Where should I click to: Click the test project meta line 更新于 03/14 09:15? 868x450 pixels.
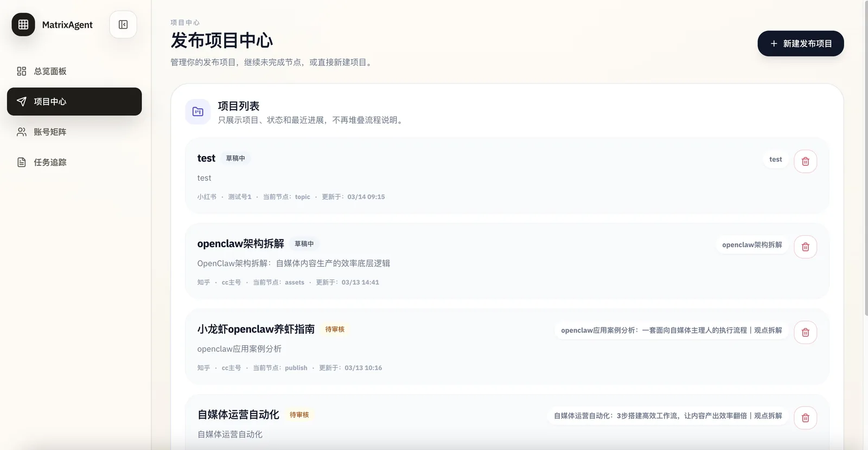pos(353,197)
